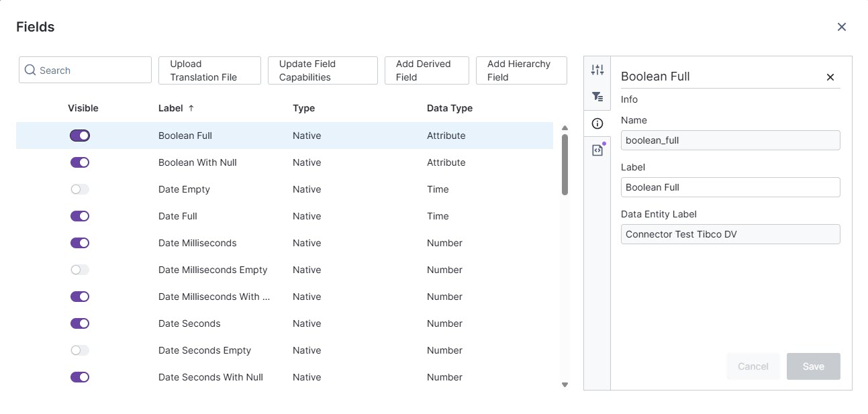Enable visibility of Date Milliseconds Empty
Screen dimensions: 868x414
tap(80, 270)
